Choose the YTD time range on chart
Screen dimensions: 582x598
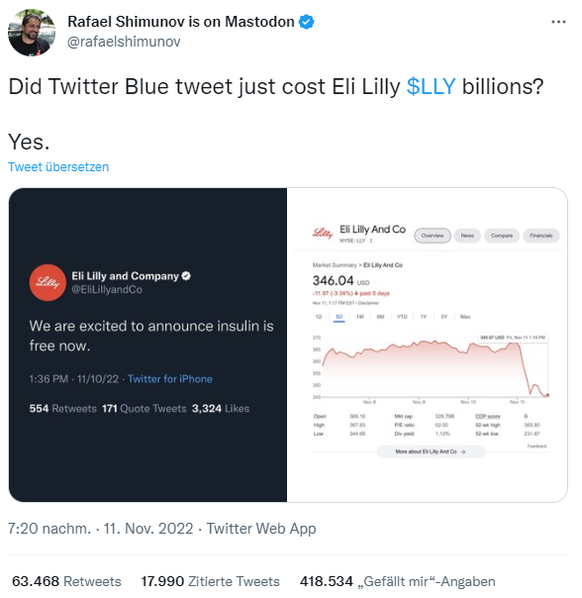(402, 317)
